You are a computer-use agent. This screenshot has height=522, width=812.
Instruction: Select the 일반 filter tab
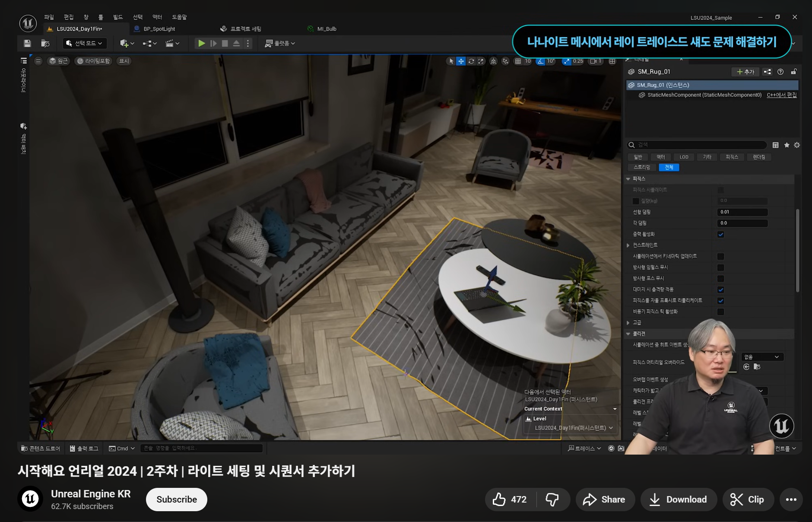pyautogui.click(x=638, y=157)
